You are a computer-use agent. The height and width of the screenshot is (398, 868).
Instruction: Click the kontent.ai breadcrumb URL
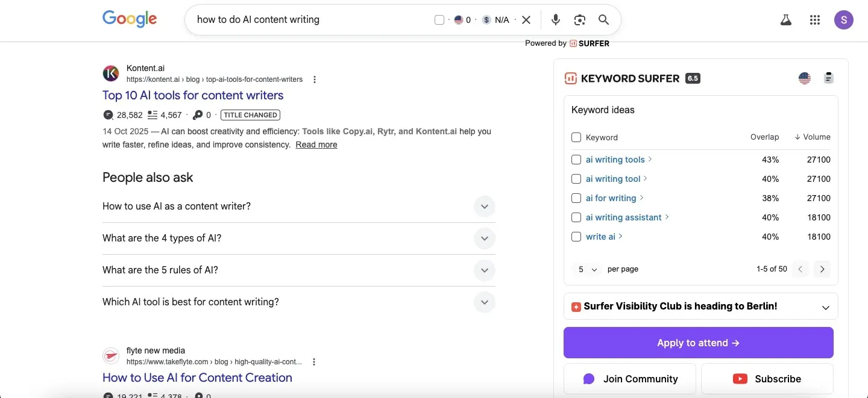(215, 79)
